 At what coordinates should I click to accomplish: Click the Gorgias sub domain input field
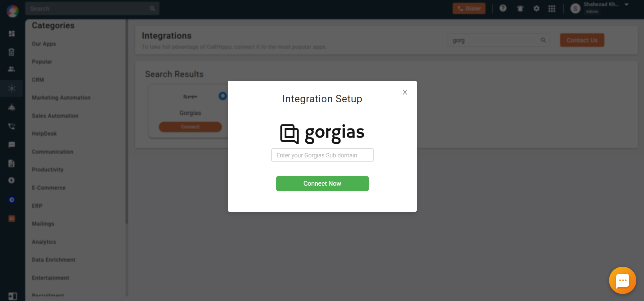coord(322,155)
